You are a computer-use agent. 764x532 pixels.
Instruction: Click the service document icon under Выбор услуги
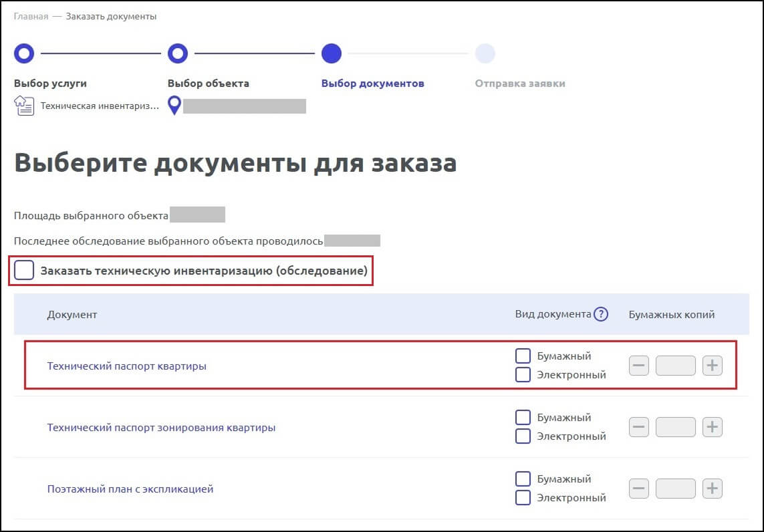coord(24,106)
